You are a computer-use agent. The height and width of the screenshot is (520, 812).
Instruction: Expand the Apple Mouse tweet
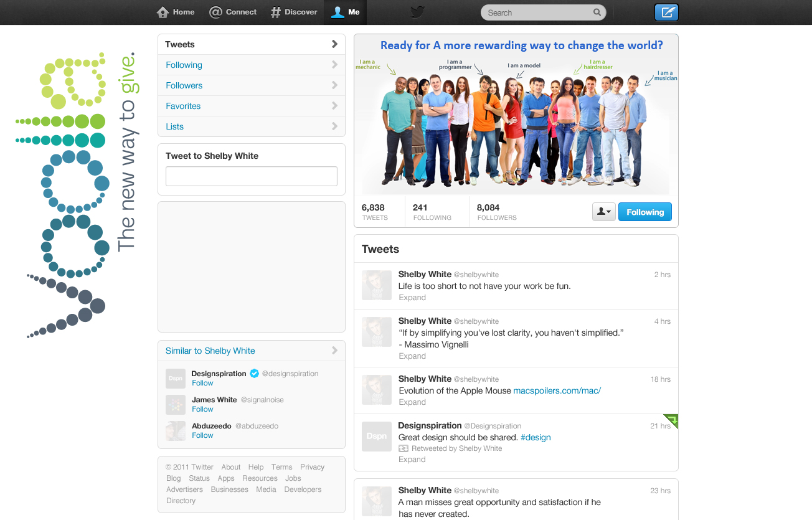coord(412,402)
